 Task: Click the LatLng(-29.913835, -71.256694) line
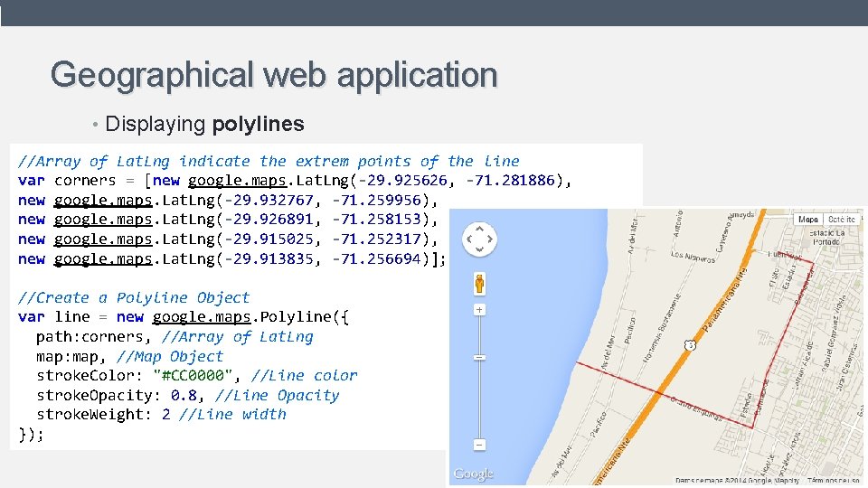point(231,258)
